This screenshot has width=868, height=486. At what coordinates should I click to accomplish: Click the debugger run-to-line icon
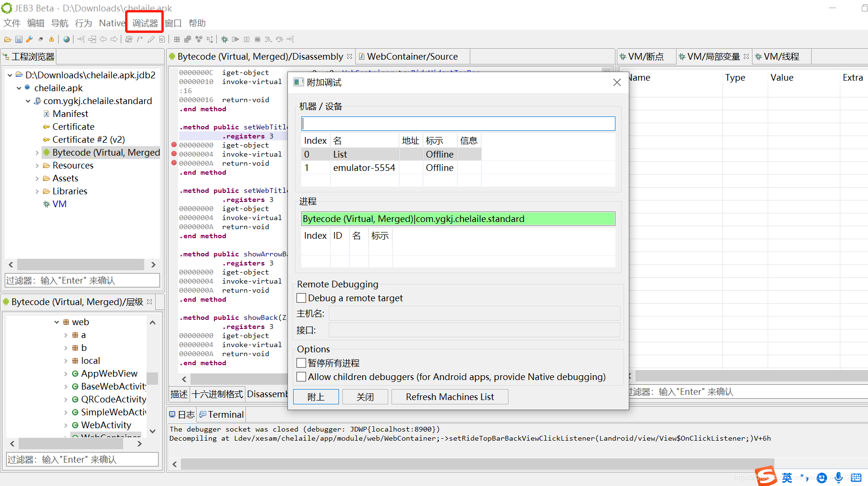click(290, 39)
